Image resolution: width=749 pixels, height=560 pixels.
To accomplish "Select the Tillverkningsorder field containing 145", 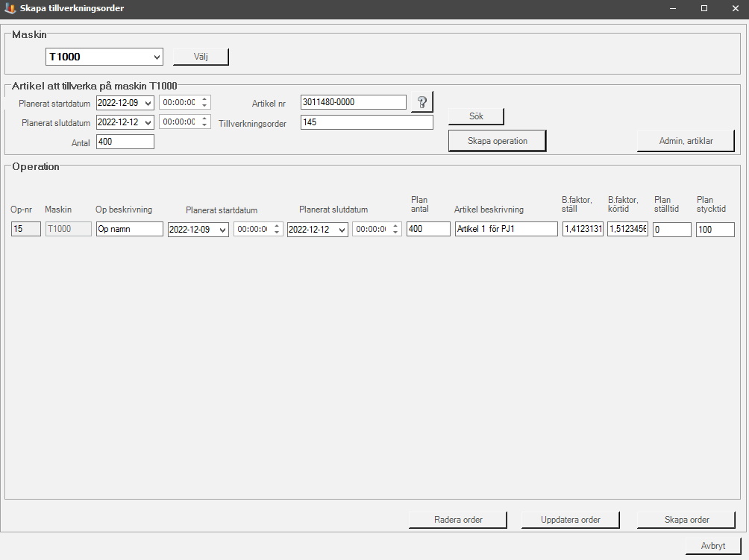I will pos(367,122).
